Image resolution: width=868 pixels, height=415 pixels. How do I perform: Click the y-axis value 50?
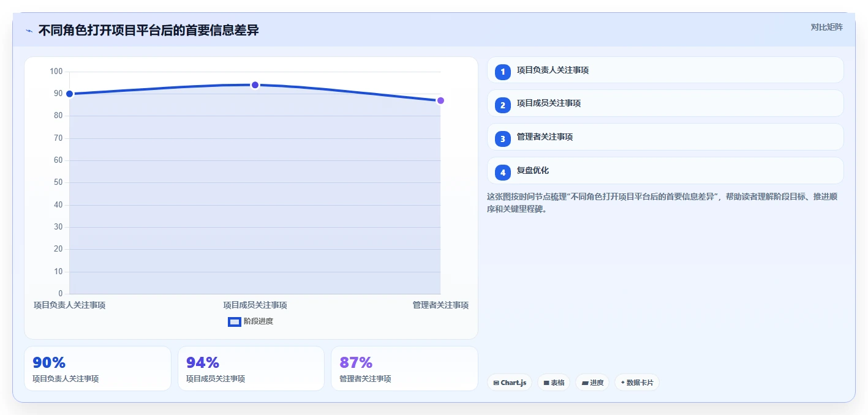pos(58,182)
